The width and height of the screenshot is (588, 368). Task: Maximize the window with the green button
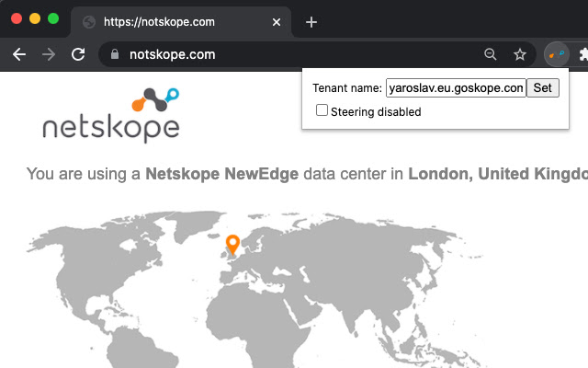tap(53, 18)
